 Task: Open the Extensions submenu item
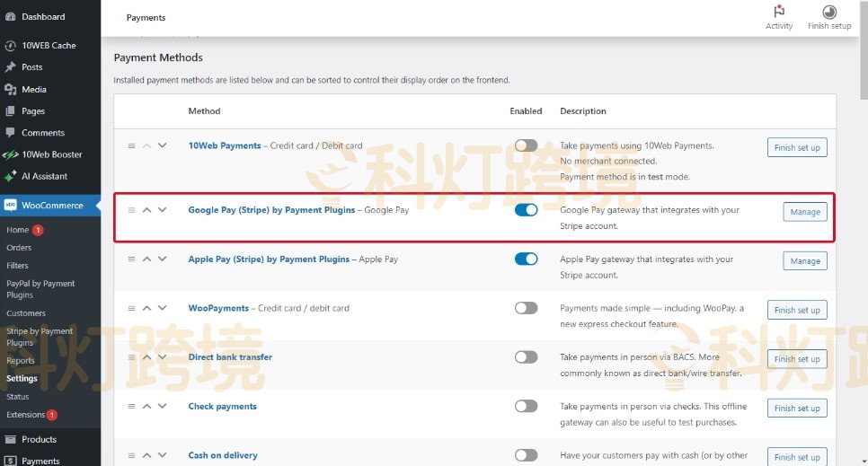25,415
